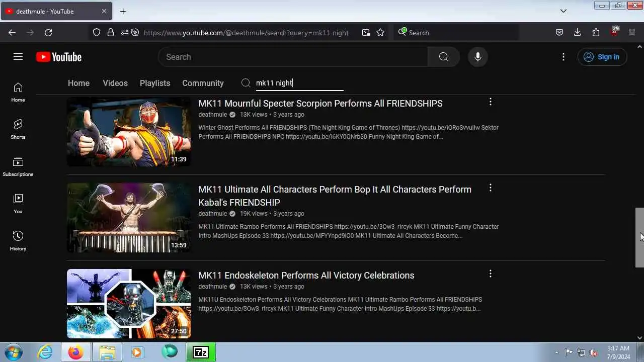
Task: Click the page vertical scrollbar thumb
Action: (639, 237)
